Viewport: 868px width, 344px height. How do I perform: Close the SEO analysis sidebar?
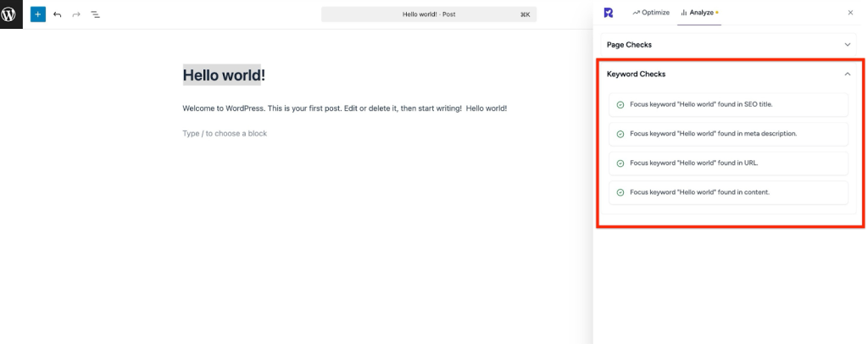[850, 13]
